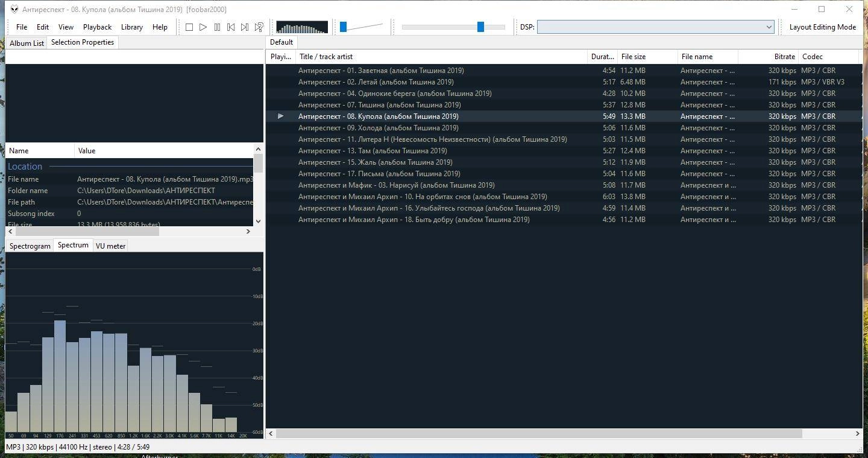Viewport: 868px width, 458px height.
Task: Sort by the Playing column header
Action: (281, 57)
